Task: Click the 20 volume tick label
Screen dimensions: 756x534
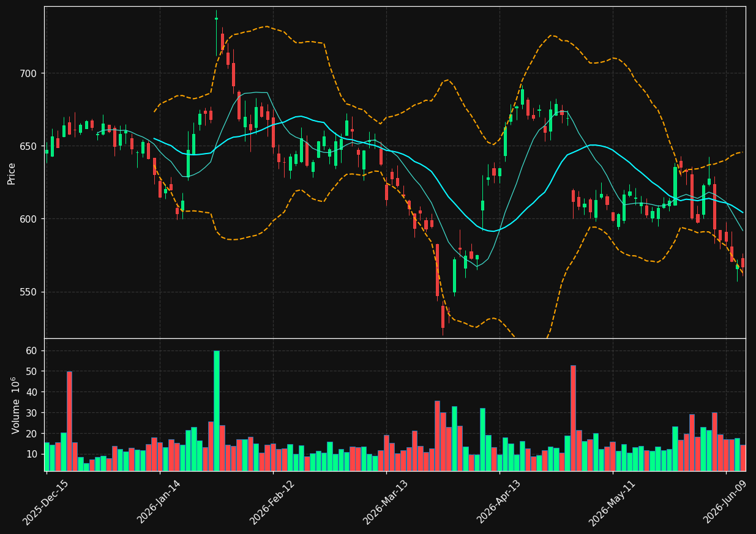Action: [x=32, y=434]
